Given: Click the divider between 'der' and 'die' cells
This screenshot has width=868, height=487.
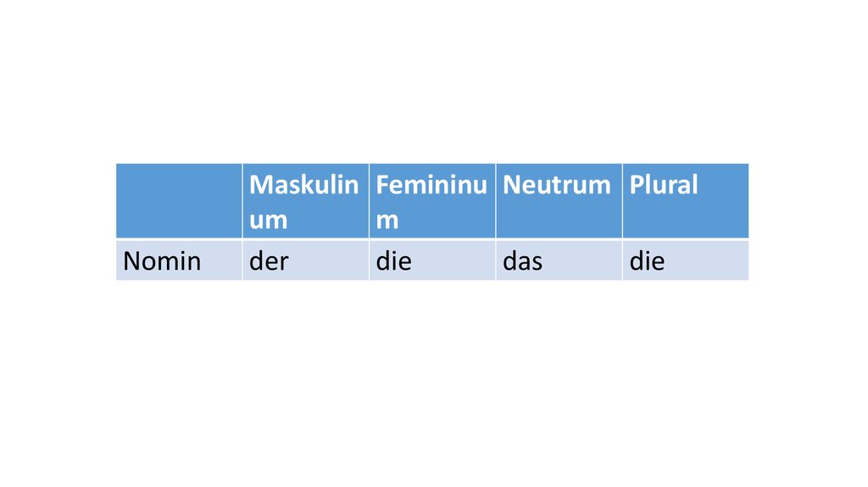Looking at the screenshot, I should (x=369, y=260).
